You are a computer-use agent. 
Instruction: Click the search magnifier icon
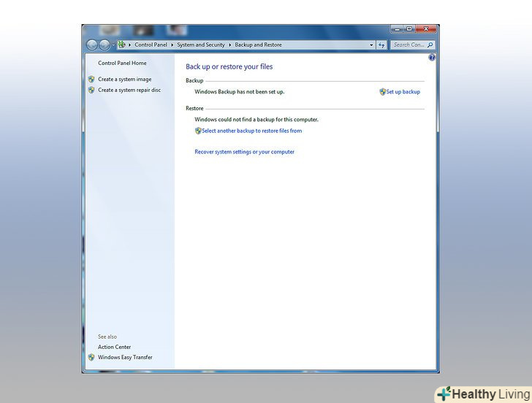point(430,45)
